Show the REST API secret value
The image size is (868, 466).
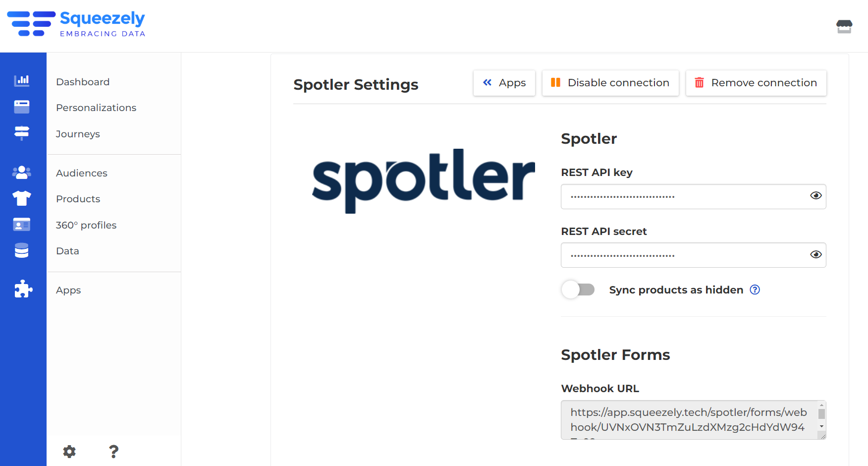click(816, 255)
